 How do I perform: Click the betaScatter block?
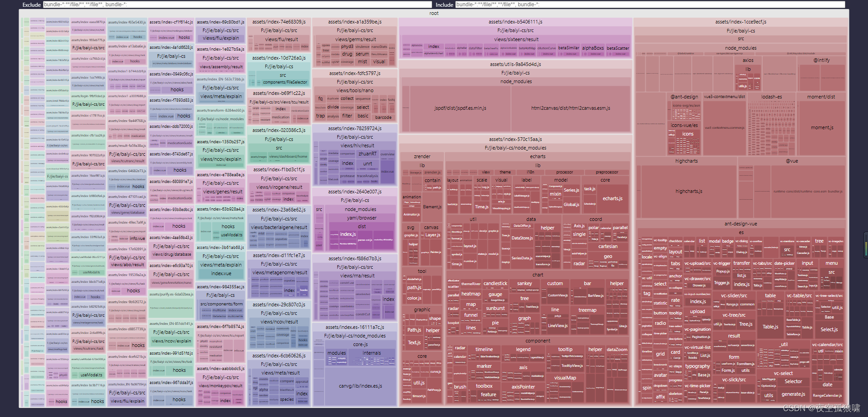pos(618,48)
